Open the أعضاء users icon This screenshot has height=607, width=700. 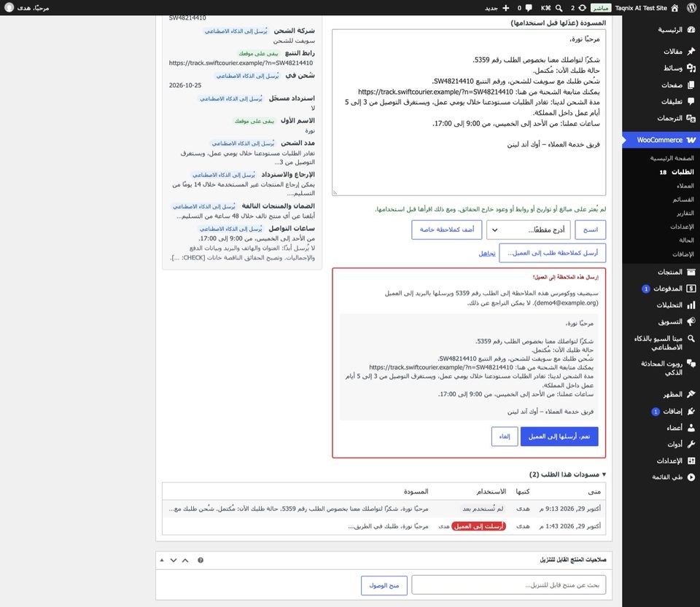pyautogui.click(x=691, y=428)
